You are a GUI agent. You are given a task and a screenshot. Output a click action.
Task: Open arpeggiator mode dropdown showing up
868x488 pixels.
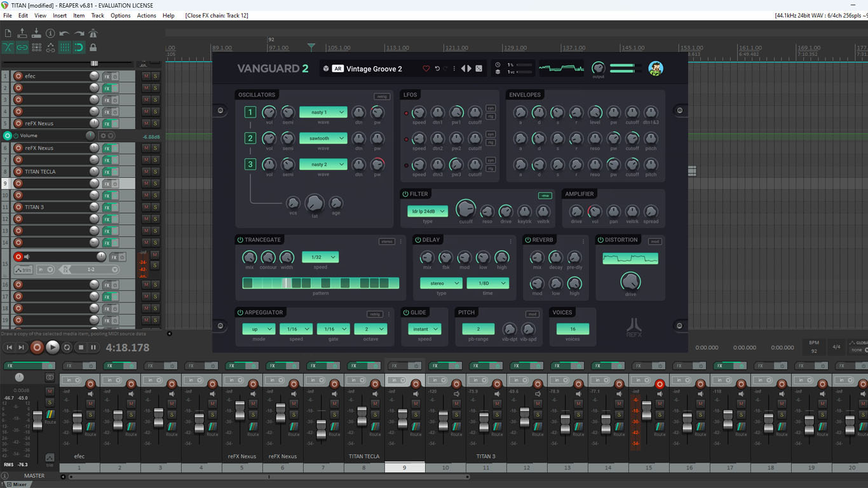[x=259, y=329]
